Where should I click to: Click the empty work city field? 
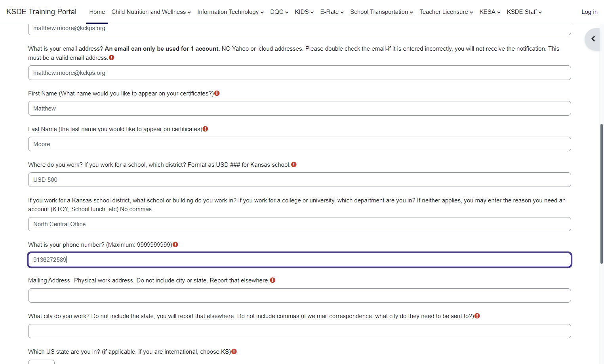pyautogui.click(x=299, y=331)
